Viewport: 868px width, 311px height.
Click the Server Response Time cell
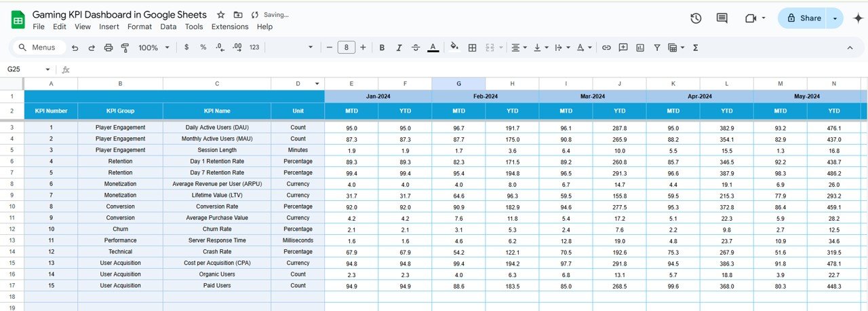click(217, 240)
